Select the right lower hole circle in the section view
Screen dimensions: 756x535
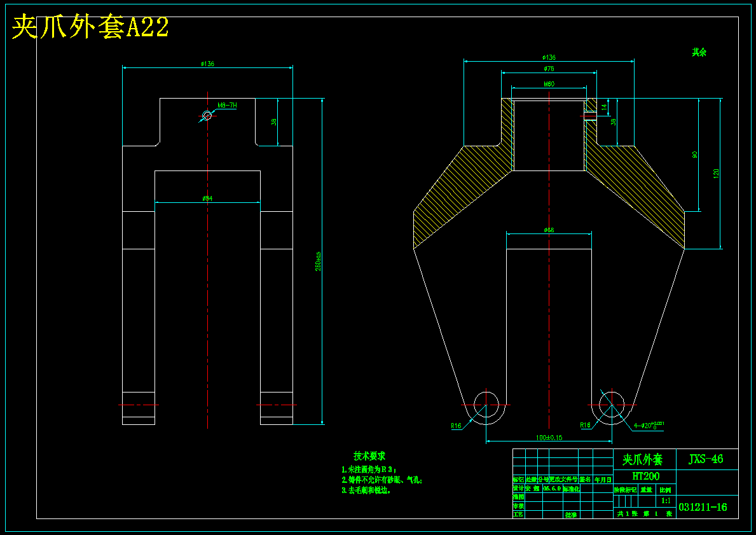tap(612, 405)
